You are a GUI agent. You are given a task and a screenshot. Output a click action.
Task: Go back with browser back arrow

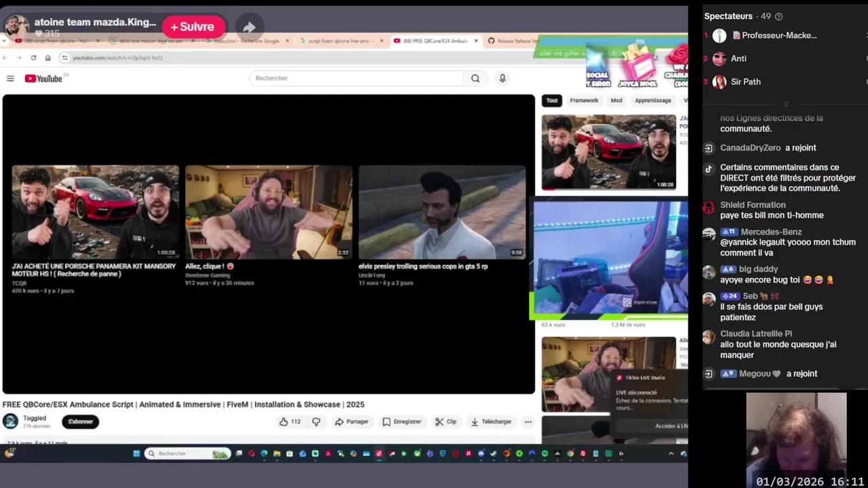pos(5,58)
